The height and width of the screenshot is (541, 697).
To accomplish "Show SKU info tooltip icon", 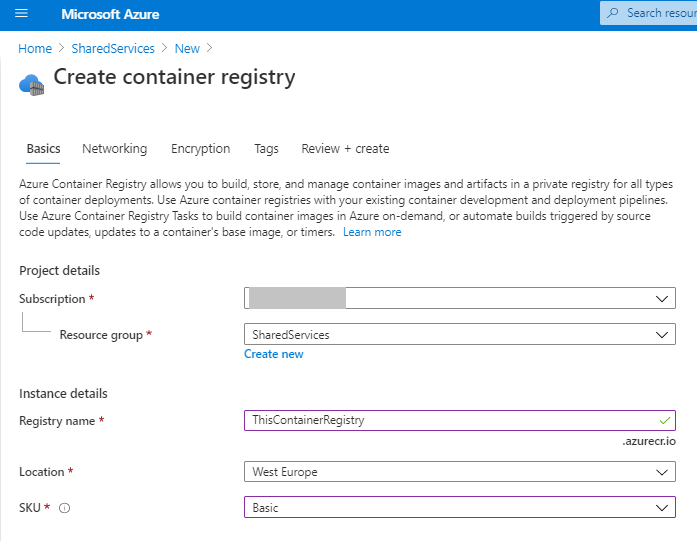I will (64, 508).
